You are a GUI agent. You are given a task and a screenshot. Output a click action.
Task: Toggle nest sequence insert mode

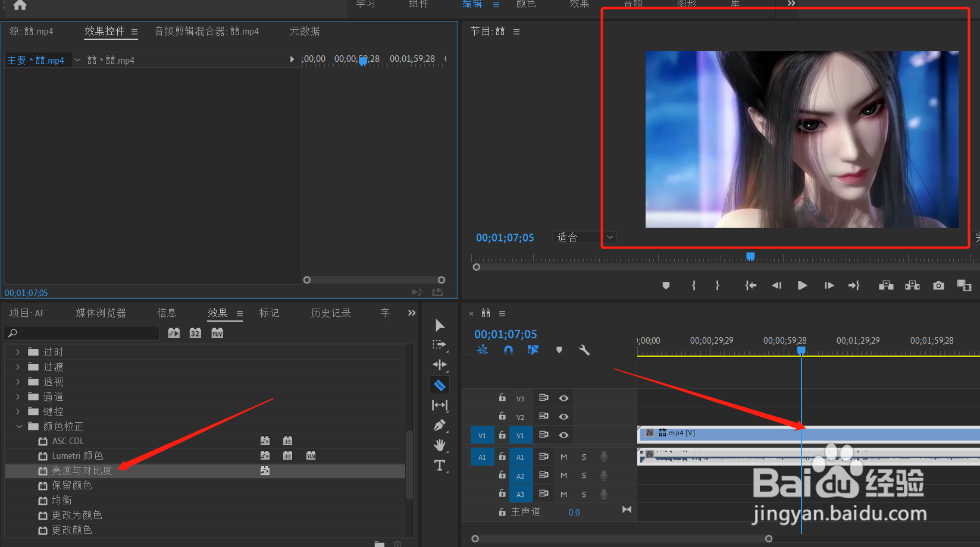483,350
